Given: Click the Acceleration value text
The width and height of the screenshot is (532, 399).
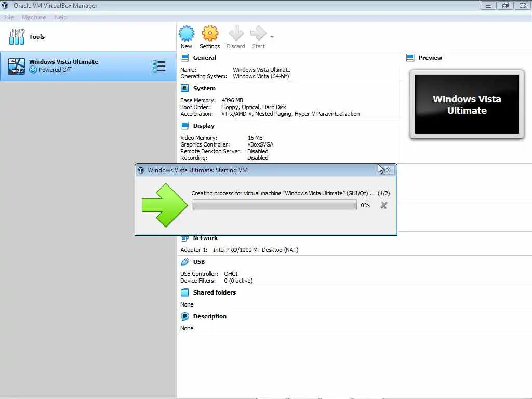Looking at the screenshot, I should 290,114.
